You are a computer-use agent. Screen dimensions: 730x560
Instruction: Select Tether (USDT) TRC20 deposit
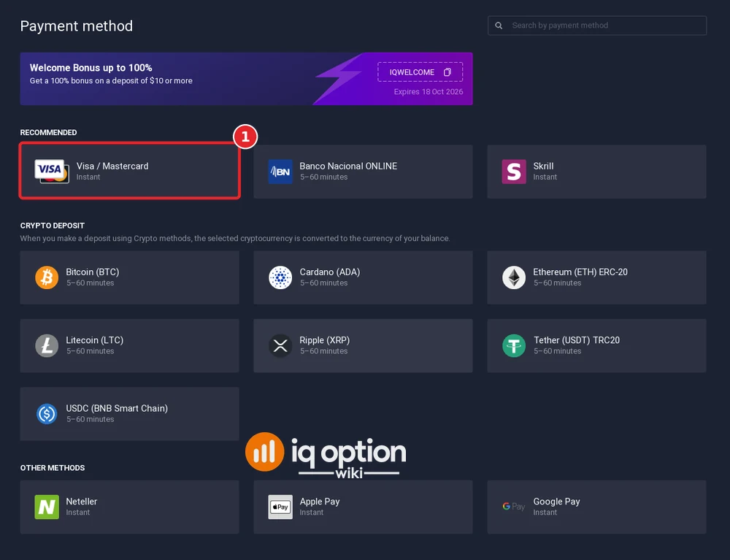pyautogui.click(x=597, y=345)
